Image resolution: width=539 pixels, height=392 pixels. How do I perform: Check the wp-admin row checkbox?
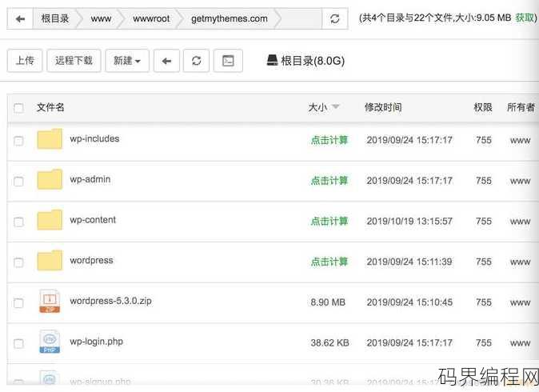(18, 182)
